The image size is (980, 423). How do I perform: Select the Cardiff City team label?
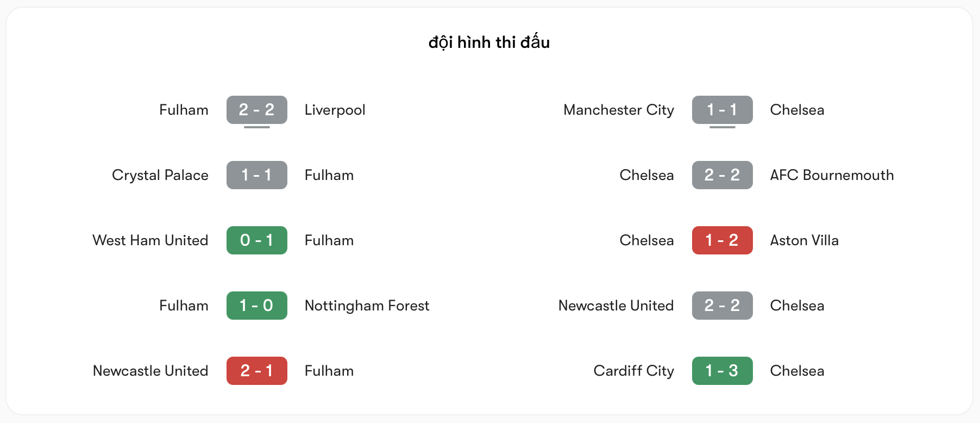click(x=633, y=371)
